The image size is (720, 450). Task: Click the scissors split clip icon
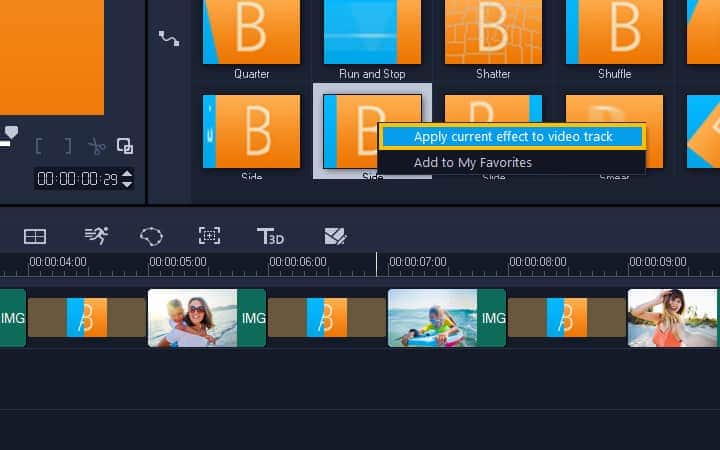pyautogui.click(x=96, y=146)
